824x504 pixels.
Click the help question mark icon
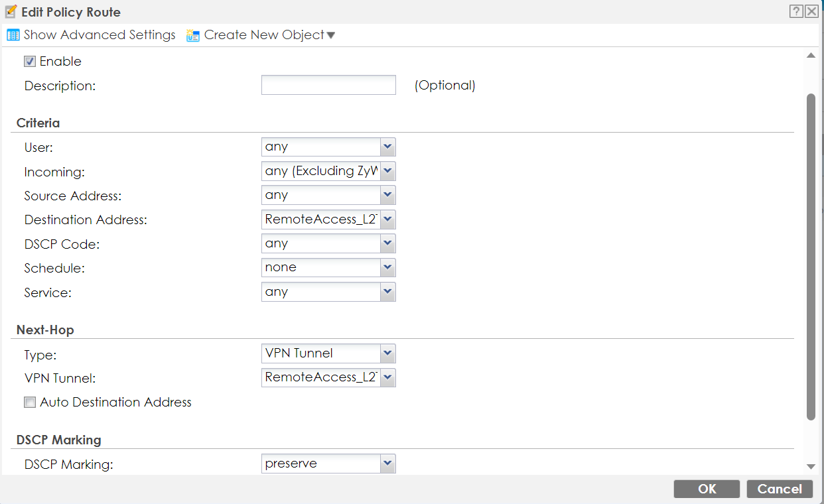pos(796,12)
